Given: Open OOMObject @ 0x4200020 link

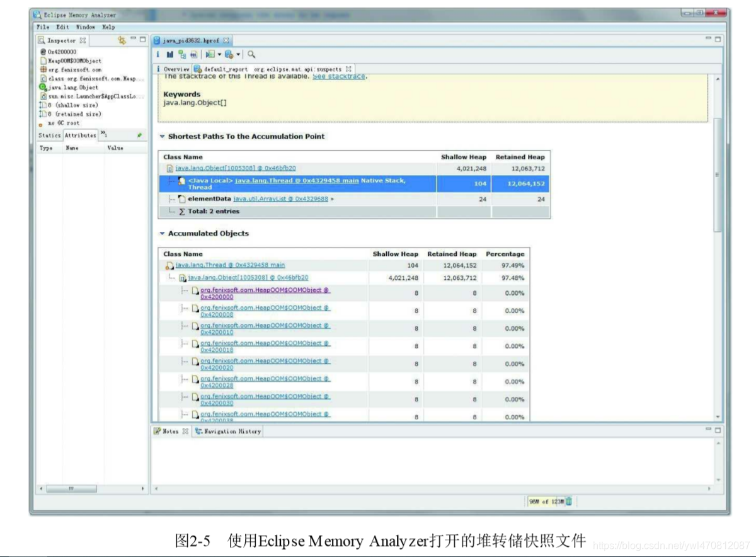Looking at the screenshot, I should [x=265, y=364].
